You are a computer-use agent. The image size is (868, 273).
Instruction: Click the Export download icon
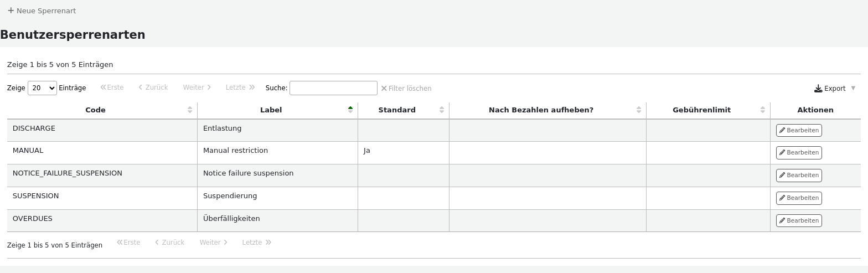pyautogui.click(x=818, y=89)
